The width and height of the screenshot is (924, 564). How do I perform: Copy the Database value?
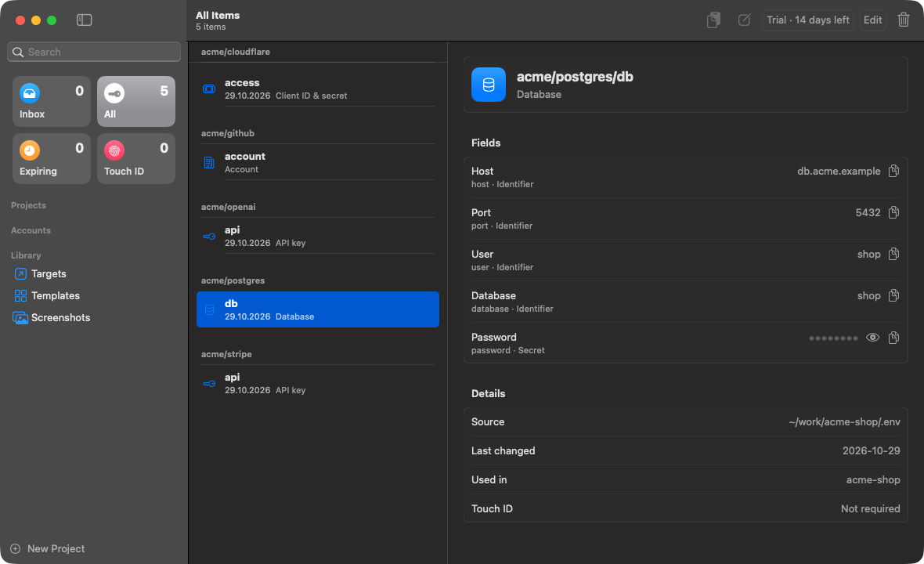[x=894, y=295]
